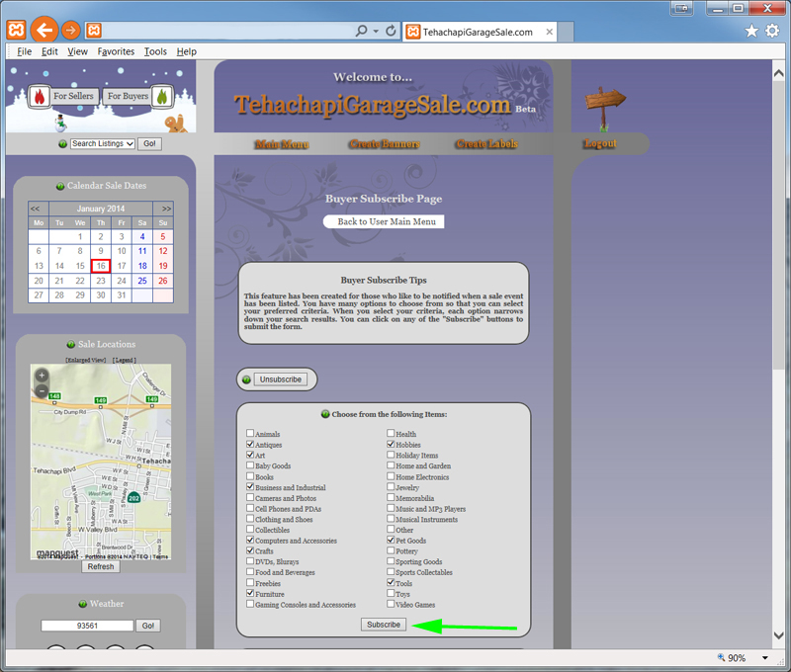Uncheck the Hobbies checkbox
This screenshot has width=791, height=672.
(x=391, y=444)
